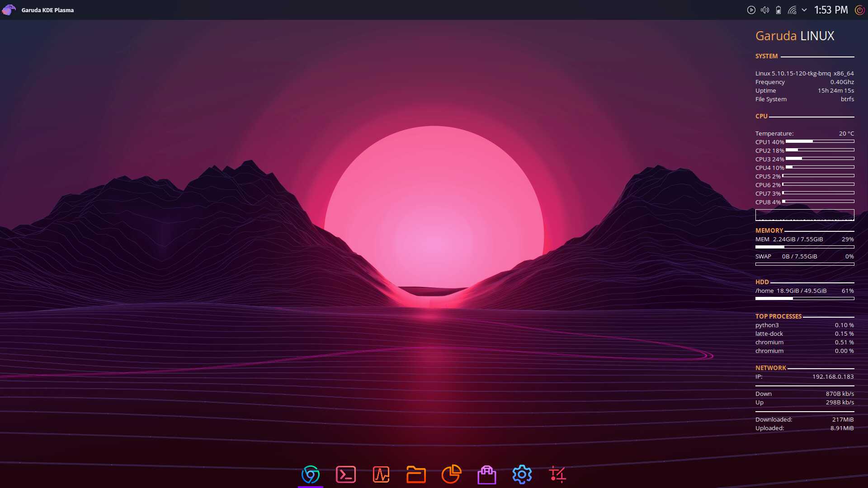
Task: Open the file manager folder icon
Action: click(x=416, y=474)
